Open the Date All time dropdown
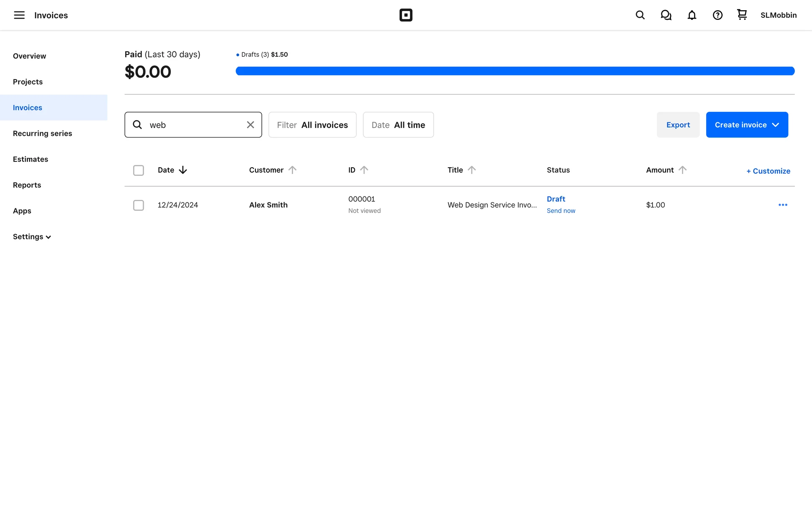This screenshot has width=812, height=508. (x=398, y=125)
